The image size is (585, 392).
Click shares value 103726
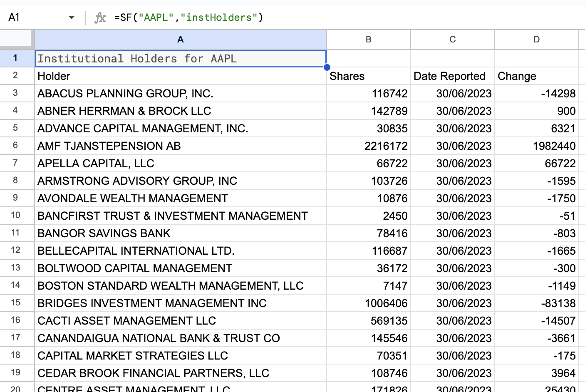pyautogui.click(x=369, y=181)
